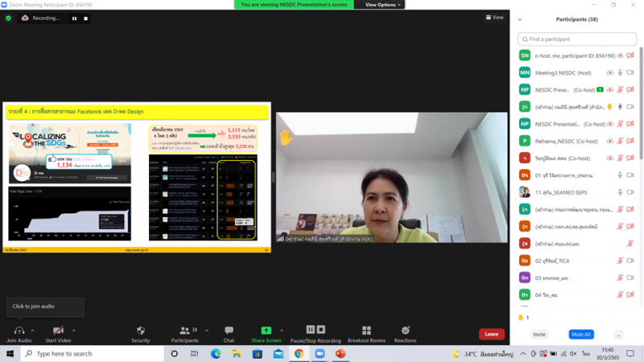Click camera icon of Meeting3 NESDC (Host)
Viewport: 644px width, 362px height.
point(630,72)
